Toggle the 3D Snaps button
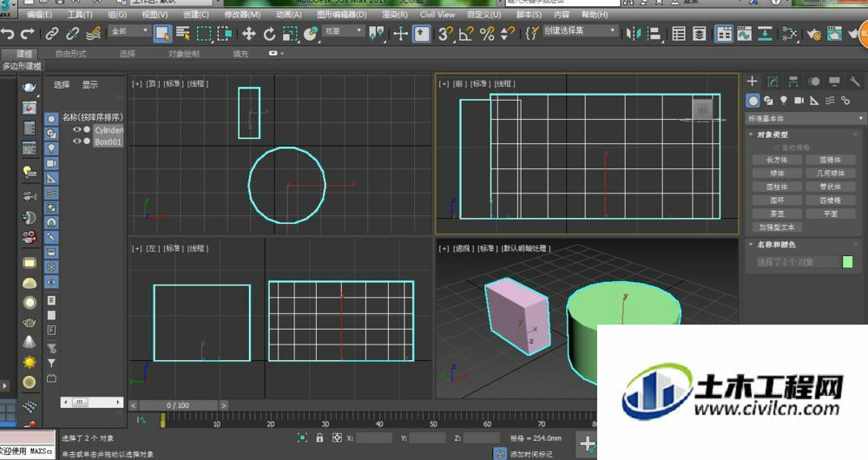Image resolution: width=868 pixels, height=460 pixels. click(445, 34)
